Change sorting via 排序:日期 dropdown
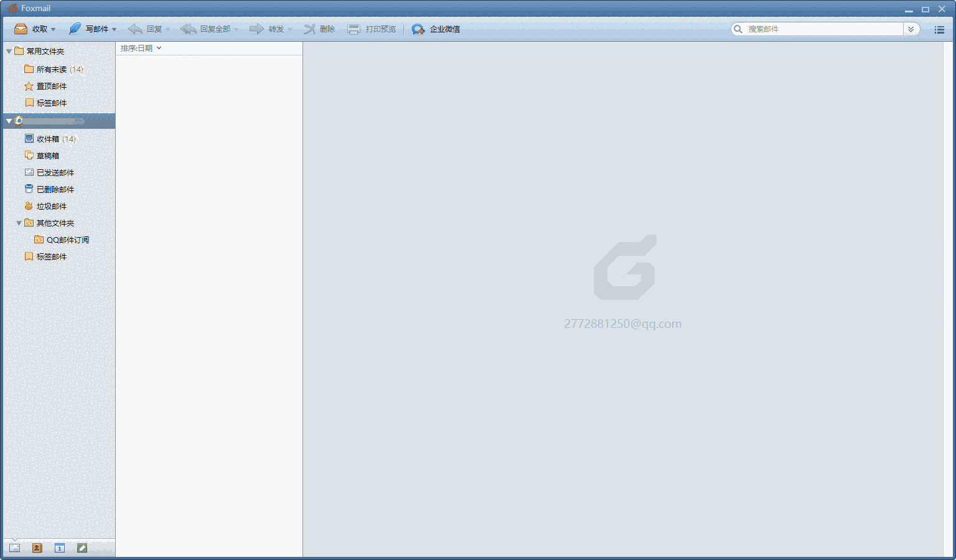Viewport: 956px width, 560px height. (x=141, y=48)
